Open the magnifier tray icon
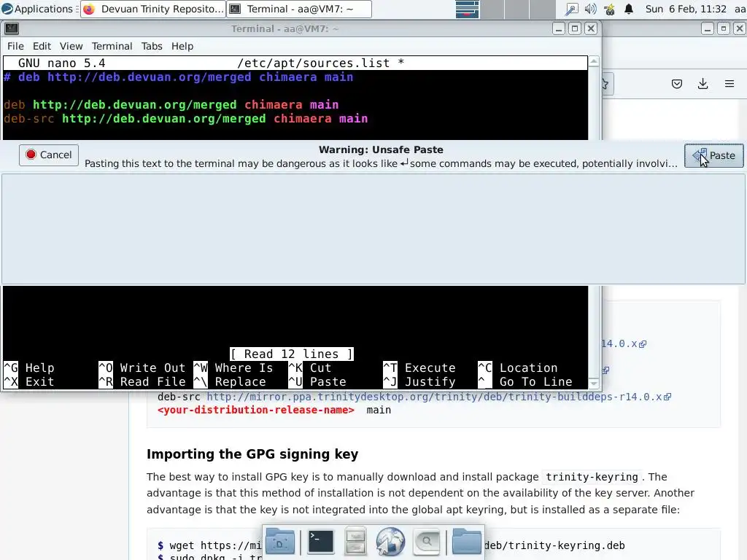Viewport: 747px width, 560px height. pyautogui.click(x=571, y=9)
